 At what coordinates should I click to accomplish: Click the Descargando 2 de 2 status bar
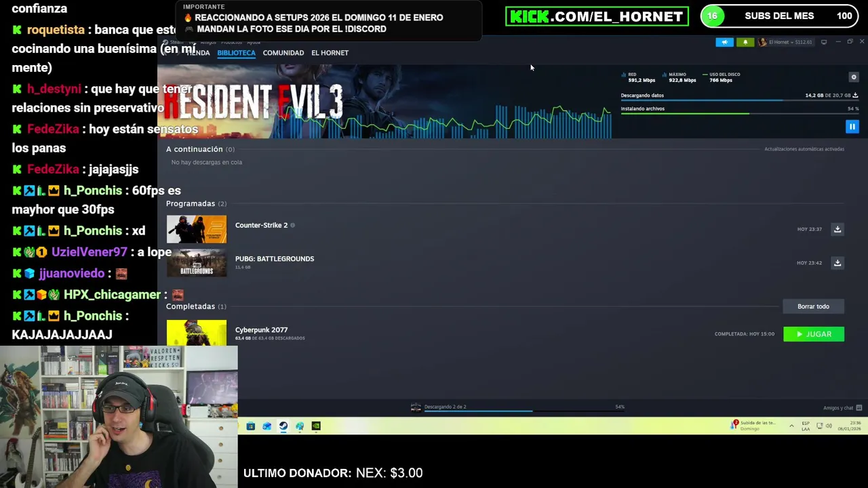click(517, 407)
